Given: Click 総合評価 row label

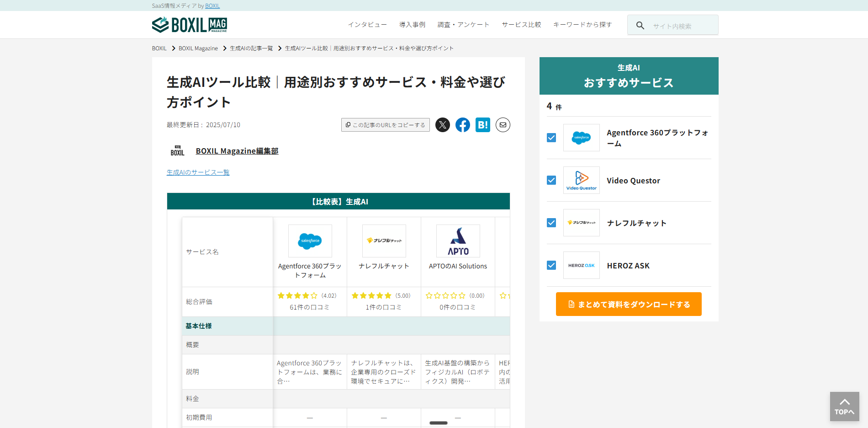Looking at the screenshot, I should [x=199, y=302].
